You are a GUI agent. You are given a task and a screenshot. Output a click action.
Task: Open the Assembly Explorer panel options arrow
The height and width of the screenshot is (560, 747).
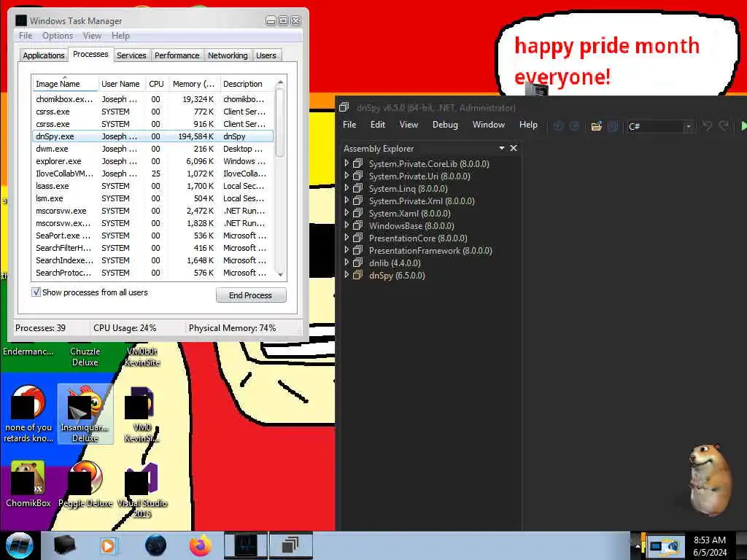pos(502,148)
